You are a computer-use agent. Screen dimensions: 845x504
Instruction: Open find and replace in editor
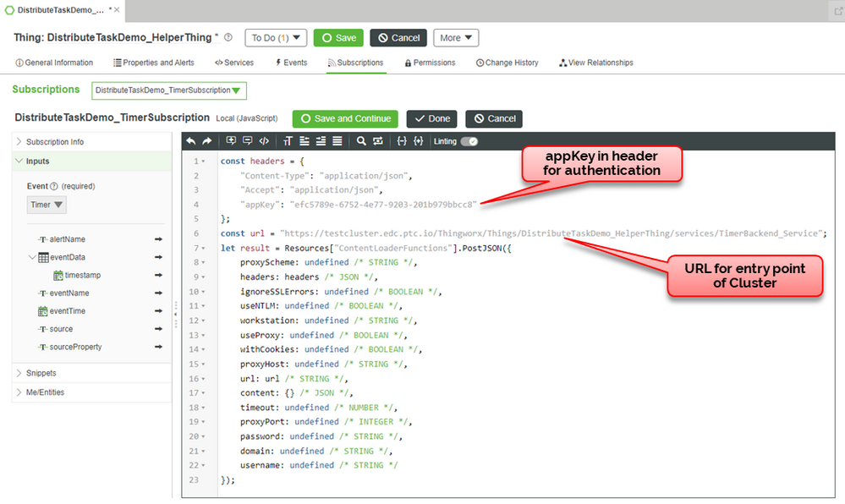coord(378,141)
